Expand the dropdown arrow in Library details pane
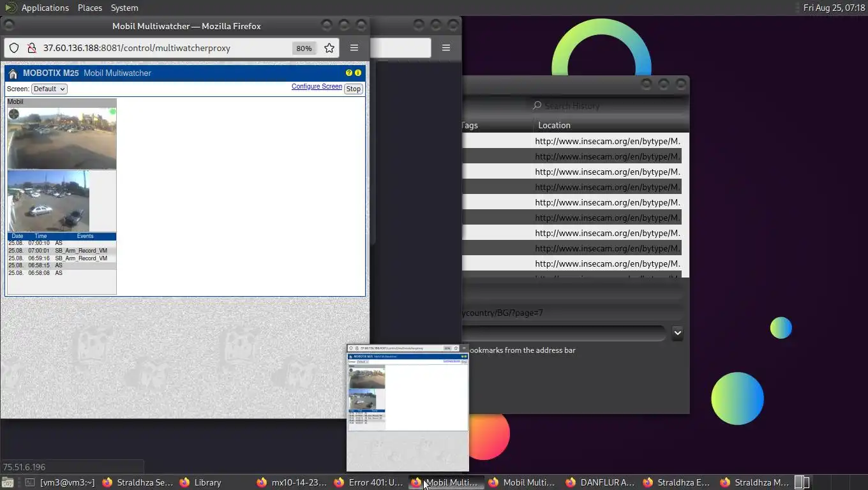This screenshot has height=490, width=868. pos(677,333)
